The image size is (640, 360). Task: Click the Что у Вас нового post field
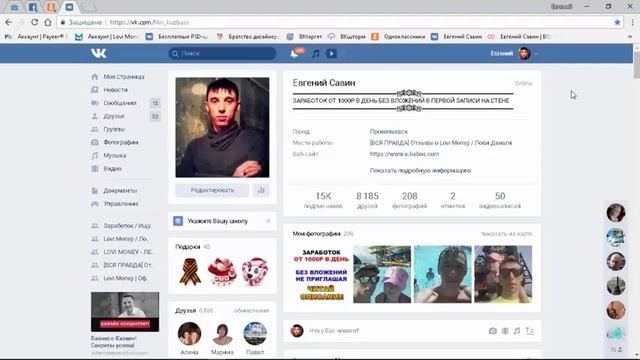click(x=334, y=331)
